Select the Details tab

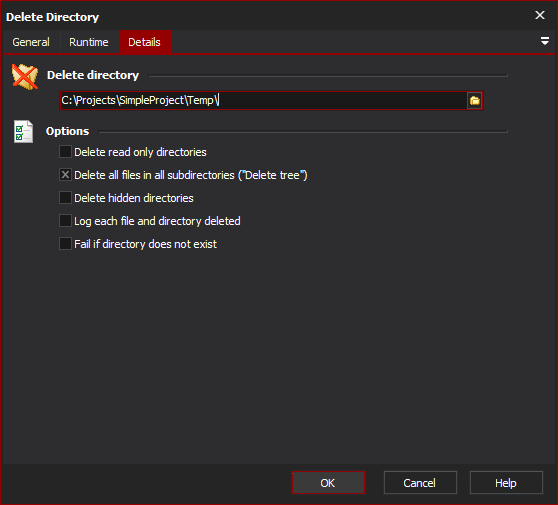144,42
